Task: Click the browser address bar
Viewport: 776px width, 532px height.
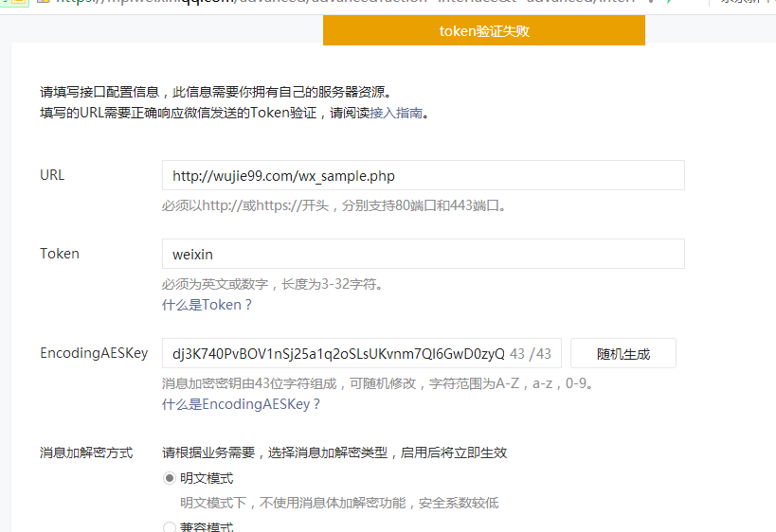Action: tap(332, 3)
